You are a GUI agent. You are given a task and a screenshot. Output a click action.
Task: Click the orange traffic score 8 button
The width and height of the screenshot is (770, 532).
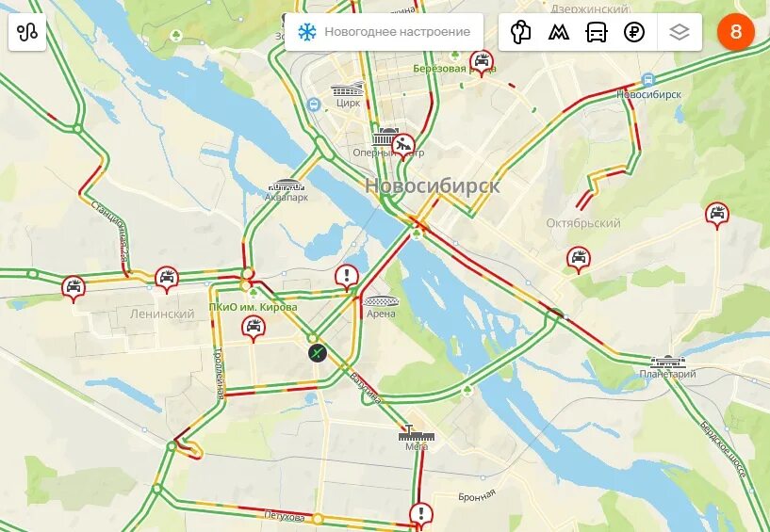pyautogui.click(x=736, y=32)
